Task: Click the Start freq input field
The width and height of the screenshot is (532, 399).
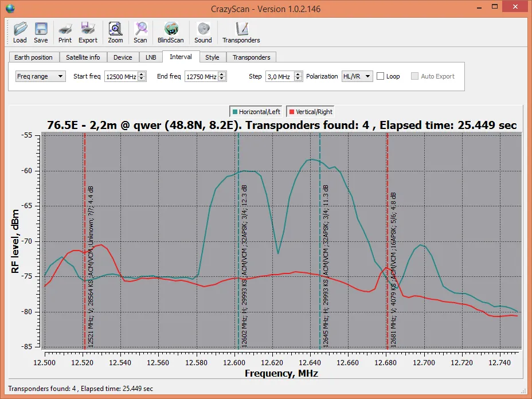Action: click(120, 76)
